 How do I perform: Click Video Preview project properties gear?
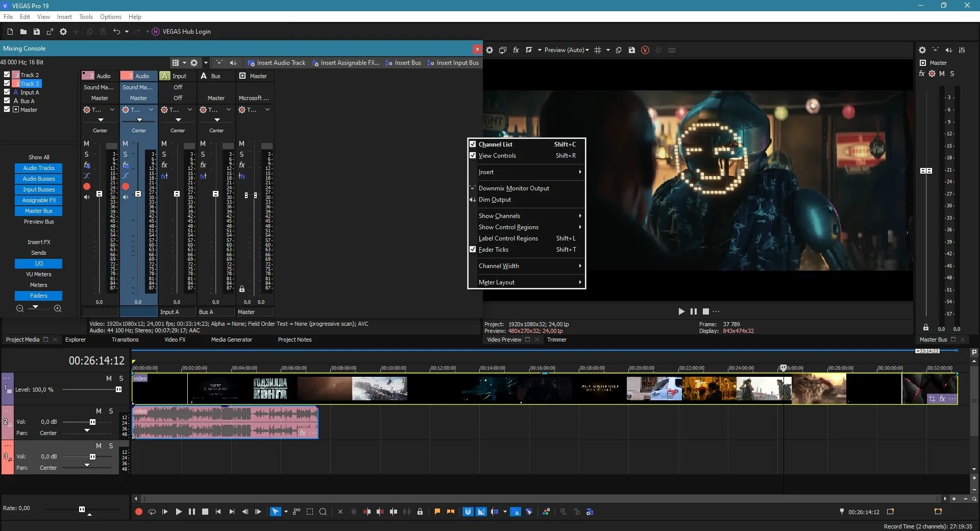489,50
